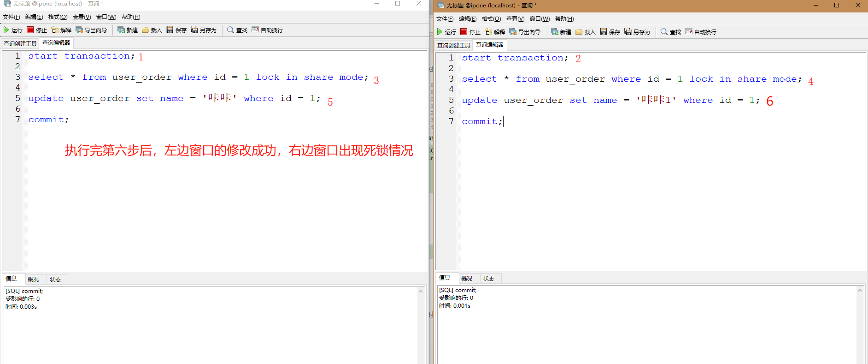Click '时间: 0.001s' in right info panel
Viewport: 868px width, 364px height.
pos(455,306)
